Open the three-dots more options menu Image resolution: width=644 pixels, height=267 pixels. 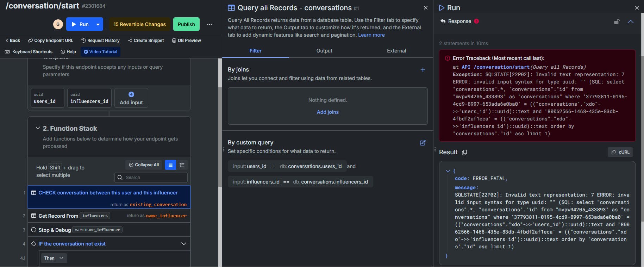tap(210, 24)
